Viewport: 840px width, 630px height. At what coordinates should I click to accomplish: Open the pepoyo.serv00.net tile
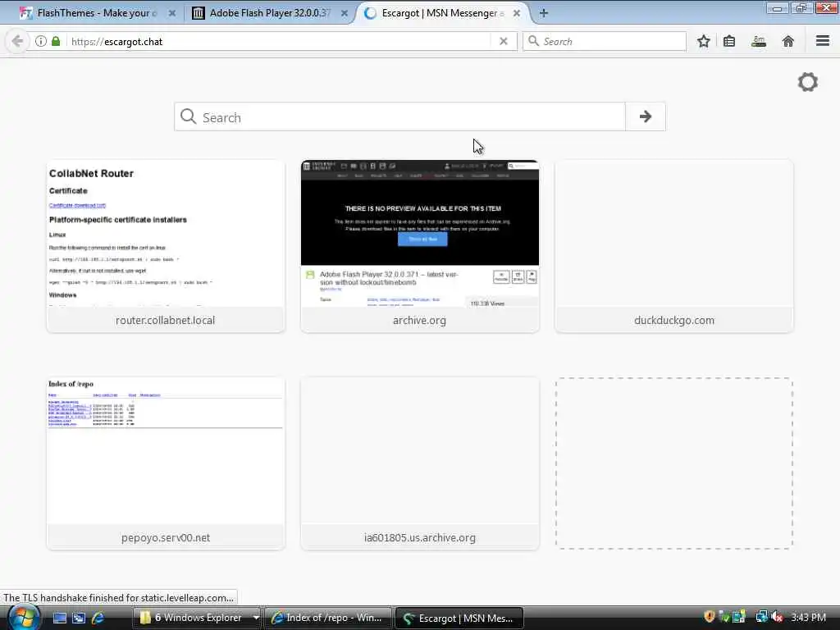tap(166, 463)
